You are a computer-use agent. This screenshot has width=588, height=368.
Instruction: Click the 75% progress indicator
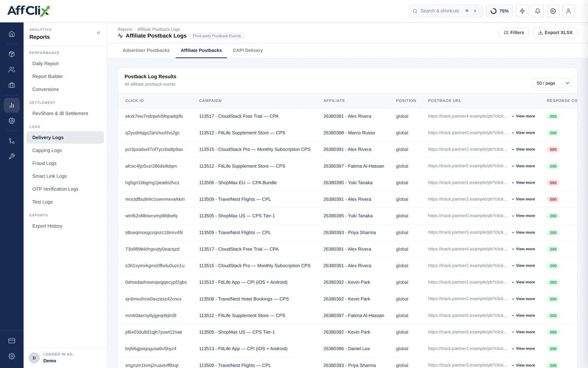coord(499,11)
